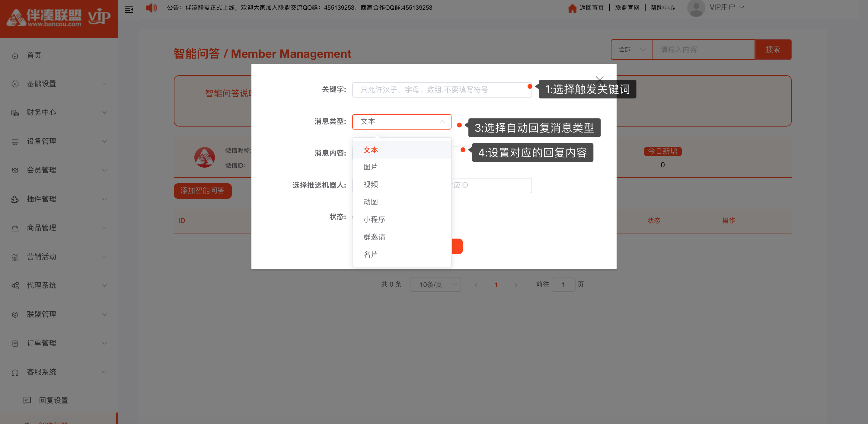Expand the 订单管理 menu chevron
868x424 pixels.
tap(104, 343)
